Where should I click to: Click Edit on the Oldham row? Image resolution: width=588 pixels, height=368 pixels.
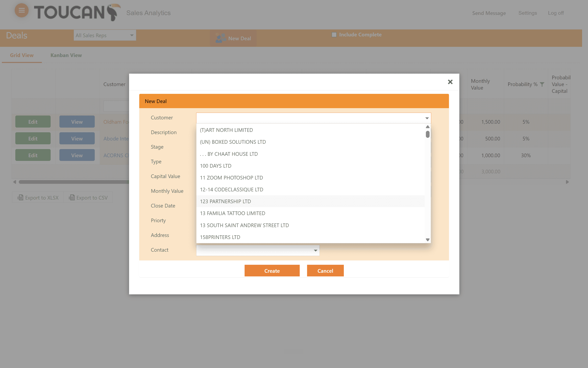(x=33, y=122)
